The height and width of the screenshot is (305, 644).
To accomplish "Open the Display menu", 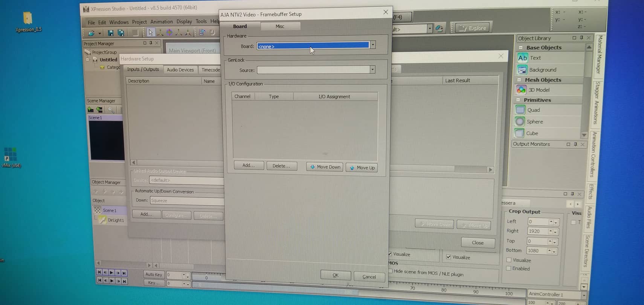I will click(184, 21).
